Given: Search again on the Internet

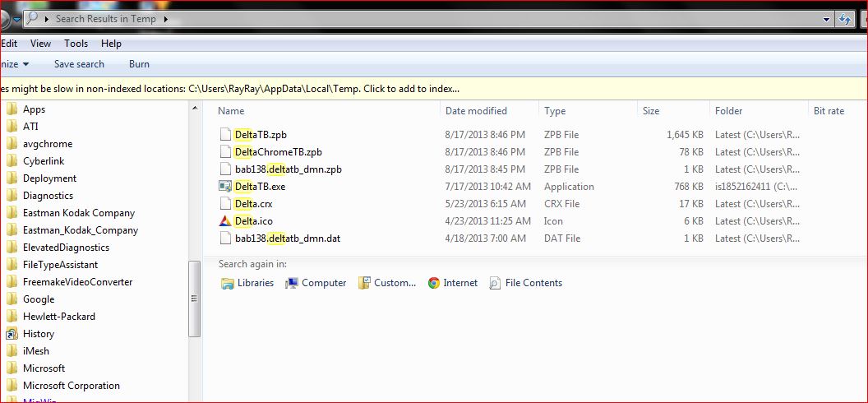Looking at the screenshot, I should 452,283.
